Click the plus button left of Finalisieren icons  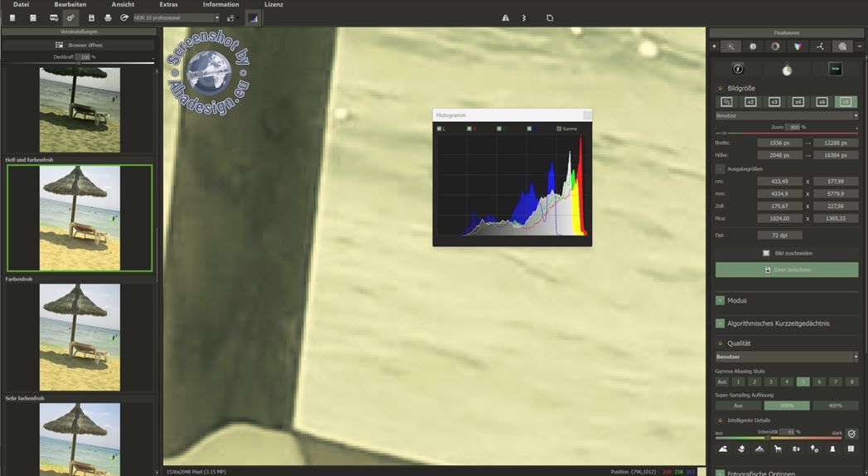point(714,46)
